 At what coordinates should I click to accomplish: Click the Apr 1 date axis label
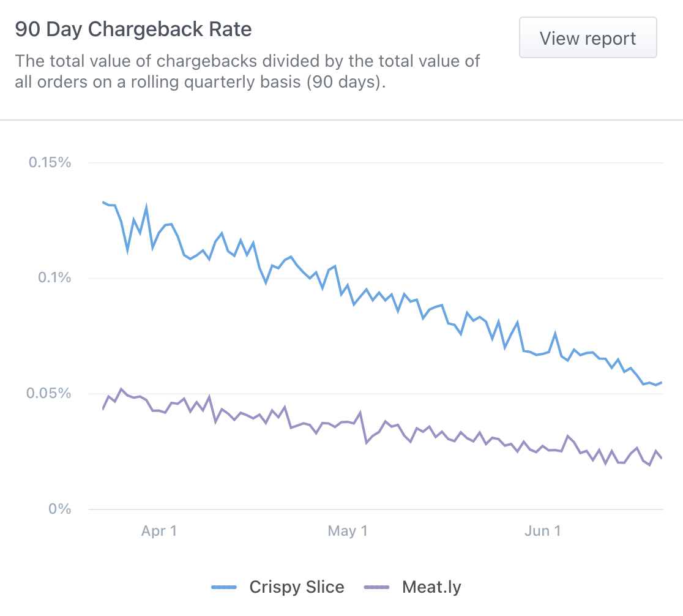[159, 531]
